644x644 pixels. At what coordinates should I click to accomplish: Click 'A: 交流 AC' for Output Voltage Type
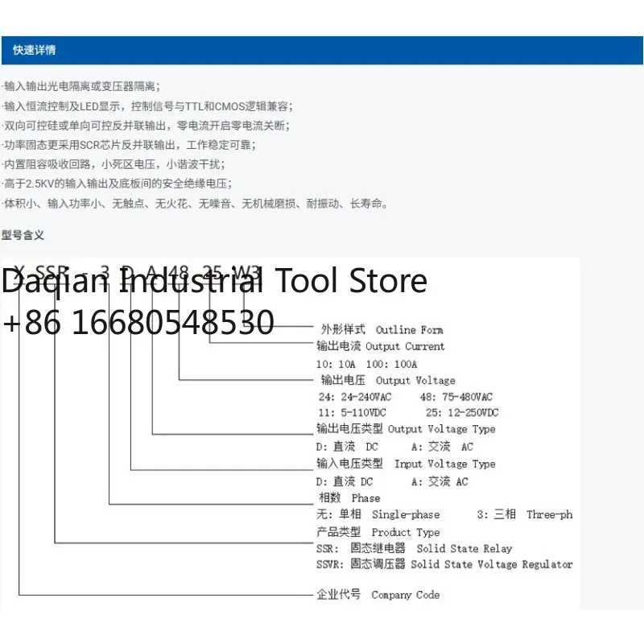coord(442,447)
